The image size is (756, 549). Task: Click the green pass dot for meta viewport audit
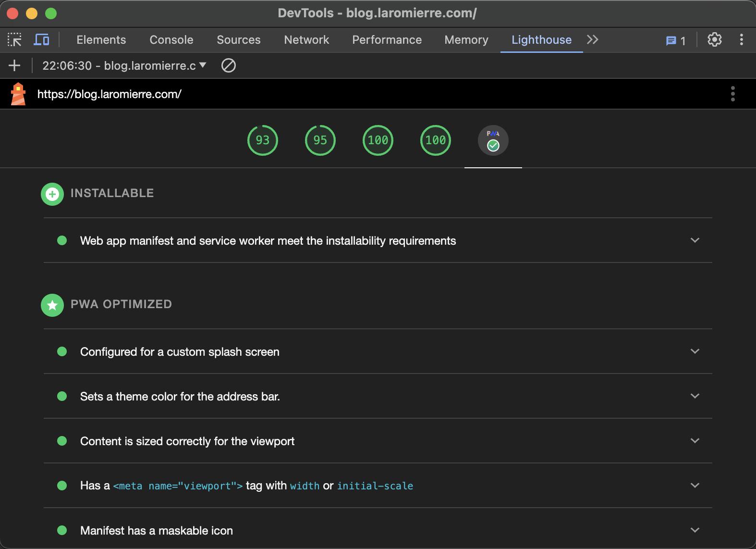click(62, 486)
